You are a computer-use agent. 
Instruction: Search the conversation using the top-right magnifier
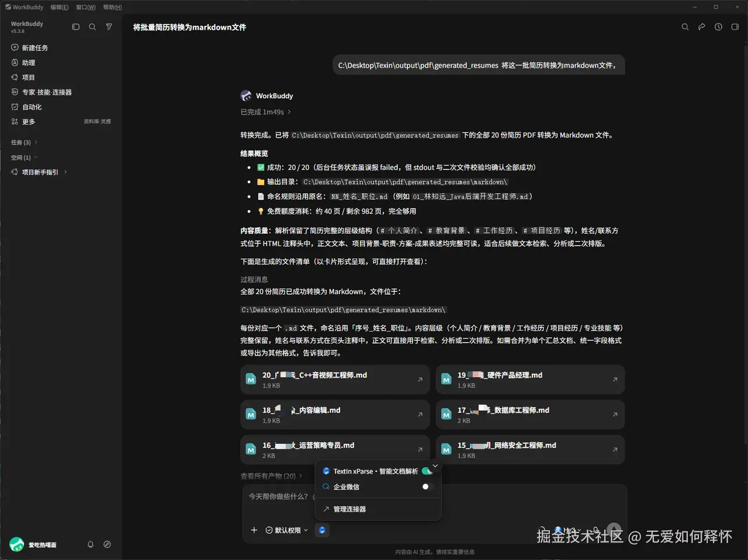(x=685, y=27)
